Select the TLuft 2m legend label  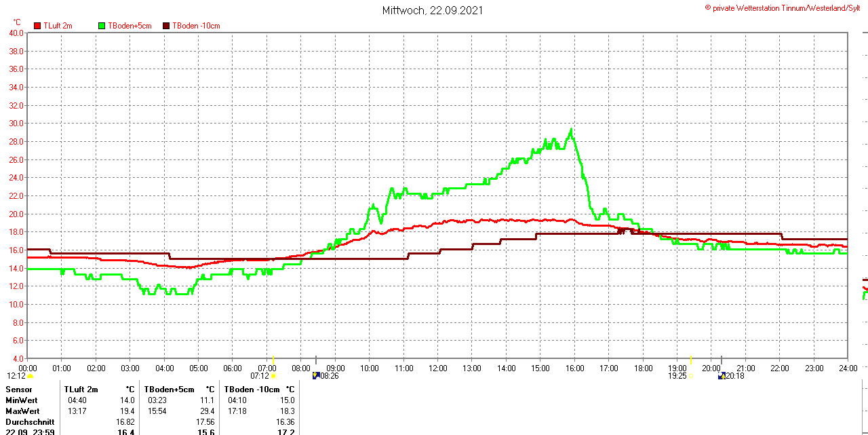pos(58,26)
